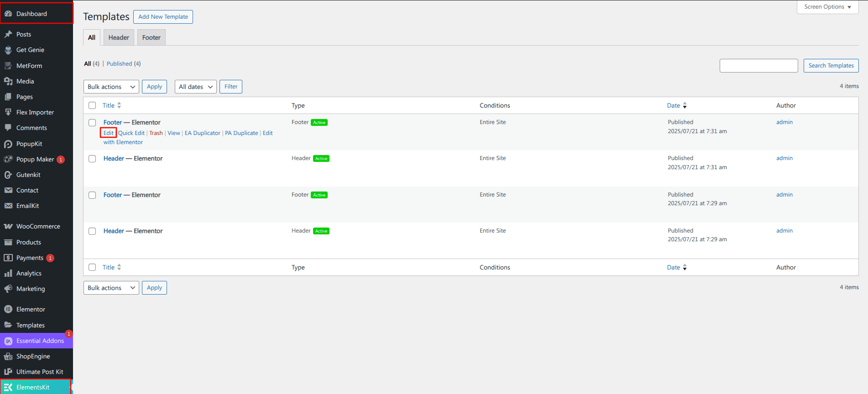
Task: Sort by Title in table footer
Action: [112, 267]
